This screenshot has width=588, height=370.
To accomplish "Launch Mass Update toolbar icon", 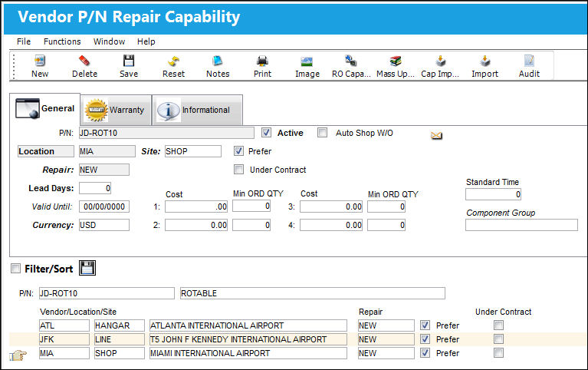I will (396, 61).
